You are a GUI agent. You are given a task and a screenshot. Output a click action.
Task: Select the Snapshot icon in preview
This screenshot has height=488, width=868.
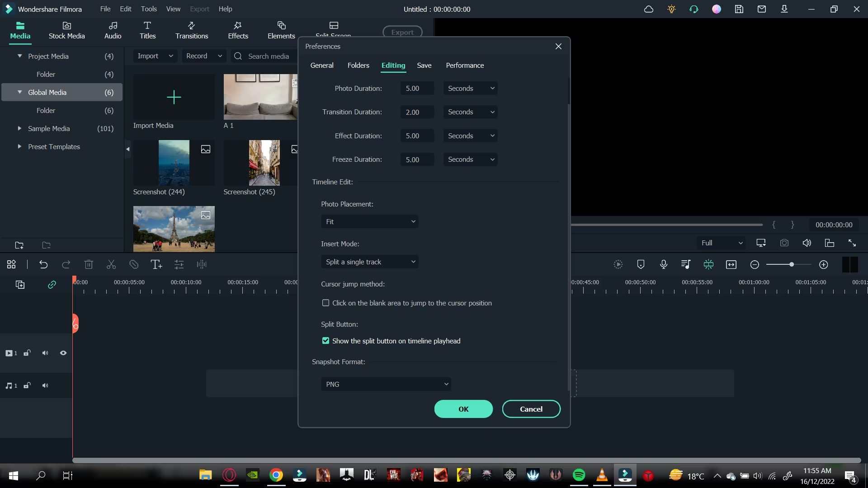point(784,243)
